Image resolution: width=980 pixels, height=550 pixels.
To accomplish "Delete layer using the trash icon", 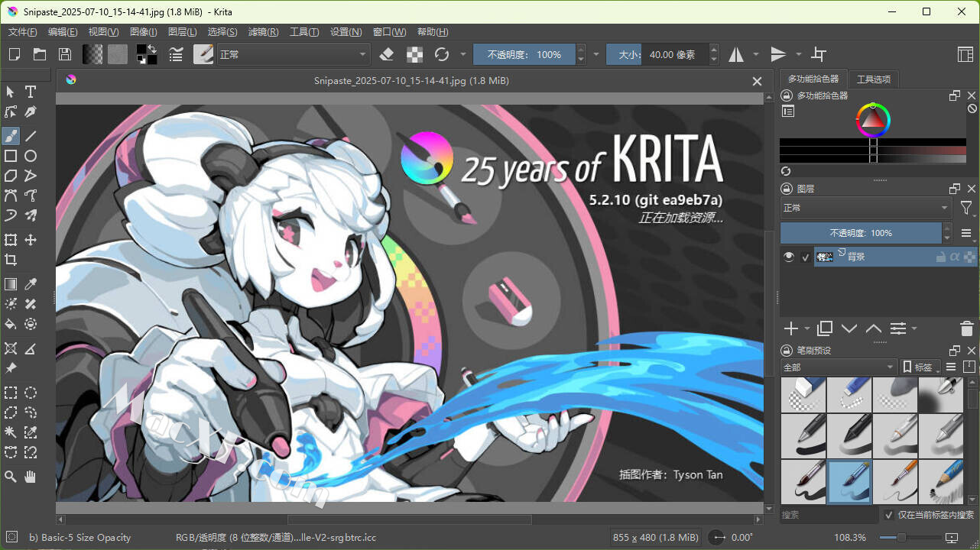I will (x=966, y=328).
